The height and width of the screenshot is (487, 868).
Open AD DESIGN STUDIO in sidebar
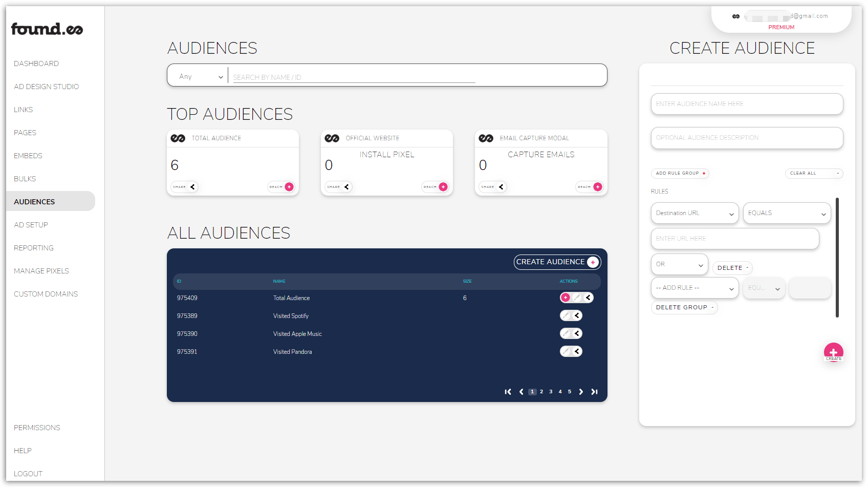[47, 87]
